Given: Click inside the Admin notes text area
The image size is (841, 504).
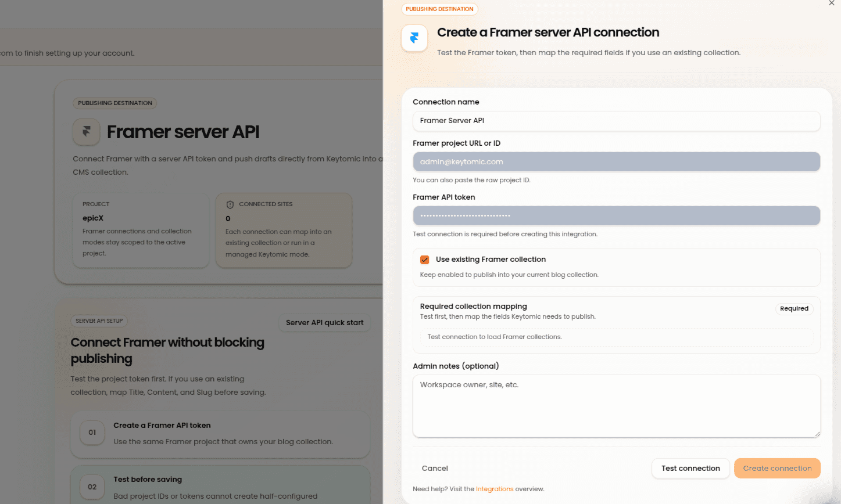Looking at the screenshot, I should coord(617,406).
